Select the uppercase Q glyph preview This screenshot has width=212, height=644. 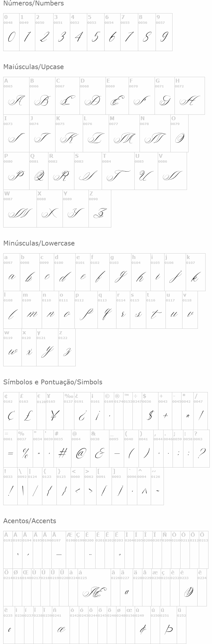pyautogui.click(x=39, y=176)
